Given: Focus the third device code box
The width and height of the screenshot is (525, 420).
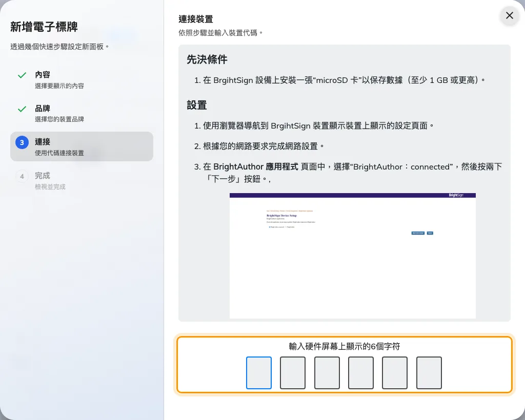Looking at the screenshot, I should (x=327, y=373).
